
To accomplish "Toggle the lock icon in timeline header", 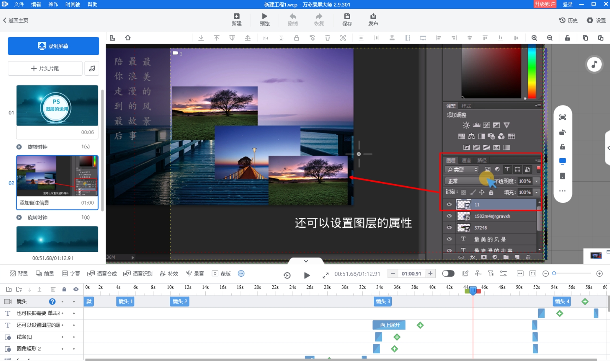I will [x=64, y=289].
